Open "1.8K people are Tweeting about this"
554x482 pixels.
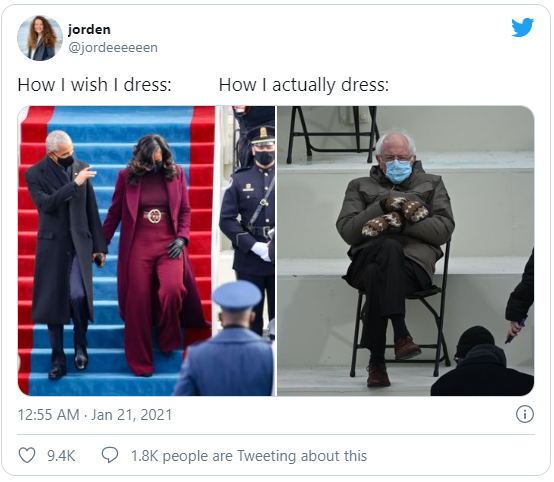click(x=249, y=456)
